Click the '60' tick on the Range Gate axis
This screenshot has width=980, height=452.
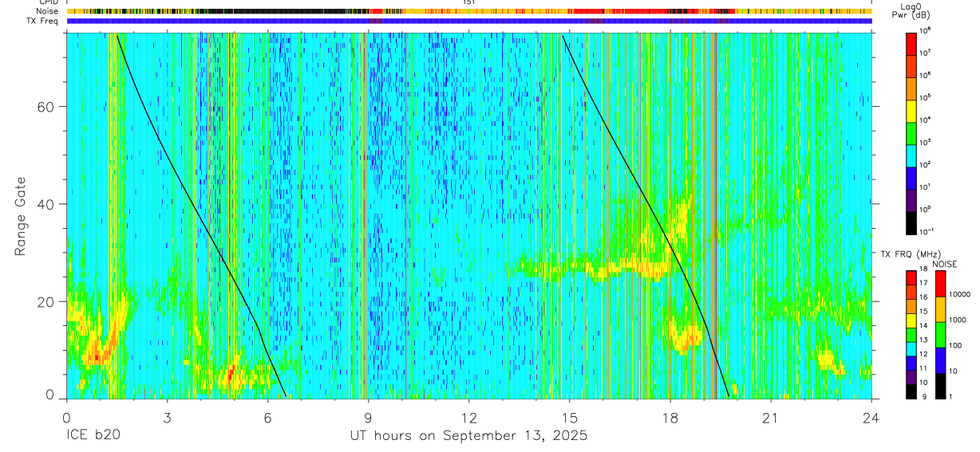(46, 107)
